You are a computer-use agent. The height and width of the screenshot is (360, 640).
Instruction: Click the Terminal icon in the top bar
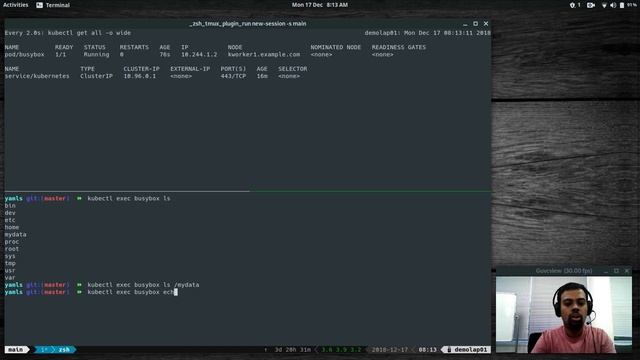click(39, 5)
